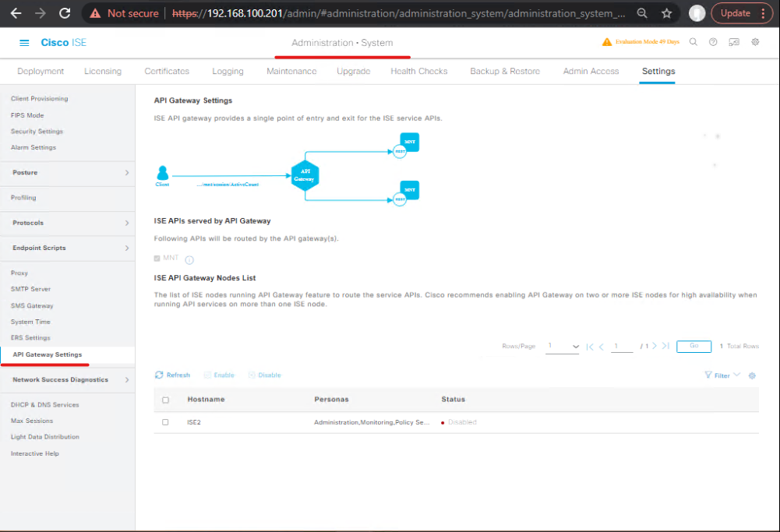This screenshot has height=532, width=780.
Task: Switch to the Health Checks tab
Action: point(419,71)
